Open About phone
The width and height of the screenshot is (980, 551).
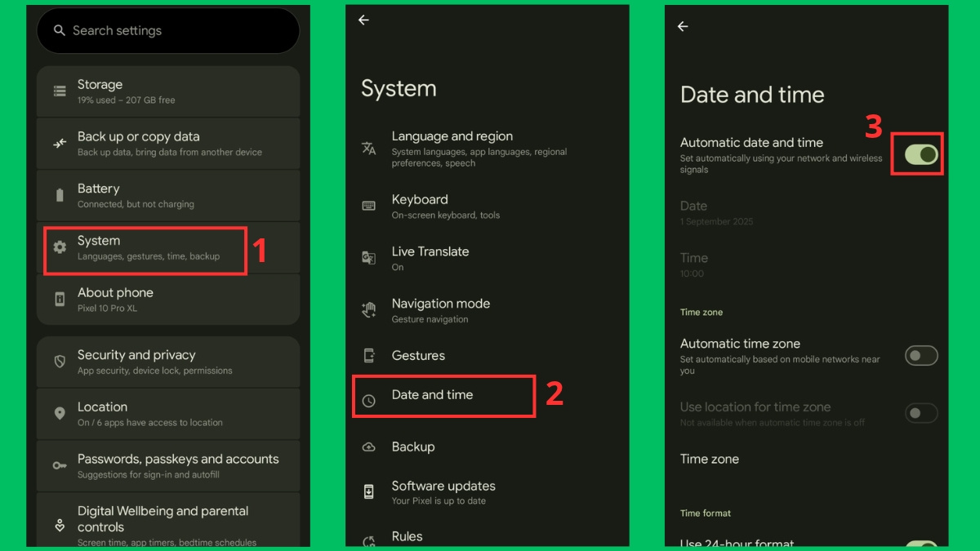(x=168, y=300)
